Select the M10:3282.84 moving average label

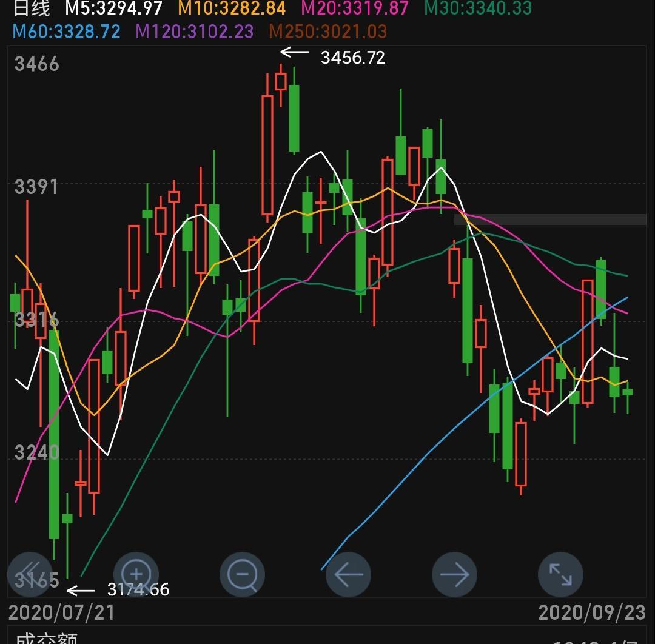232,8
